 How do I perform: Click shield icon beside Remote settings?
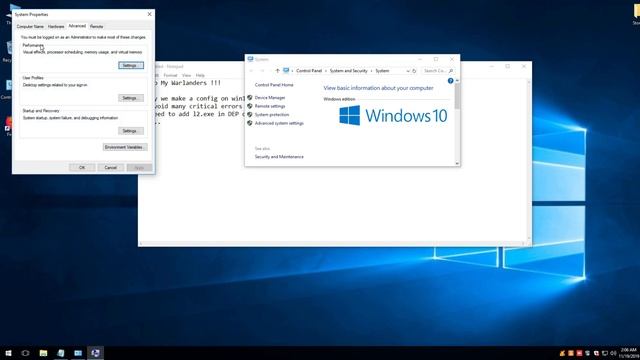[x=250, y=106]
